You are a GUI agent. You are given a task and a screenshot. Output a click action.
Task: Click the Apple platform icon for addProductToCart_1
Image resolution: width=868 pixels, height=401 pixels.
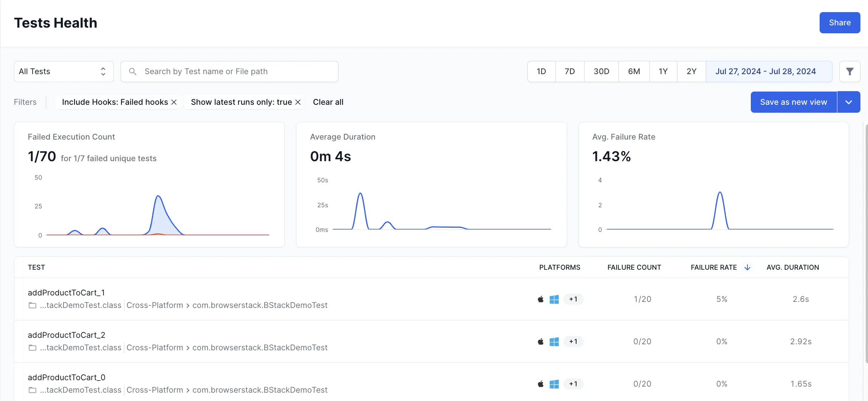coord(541,299)
